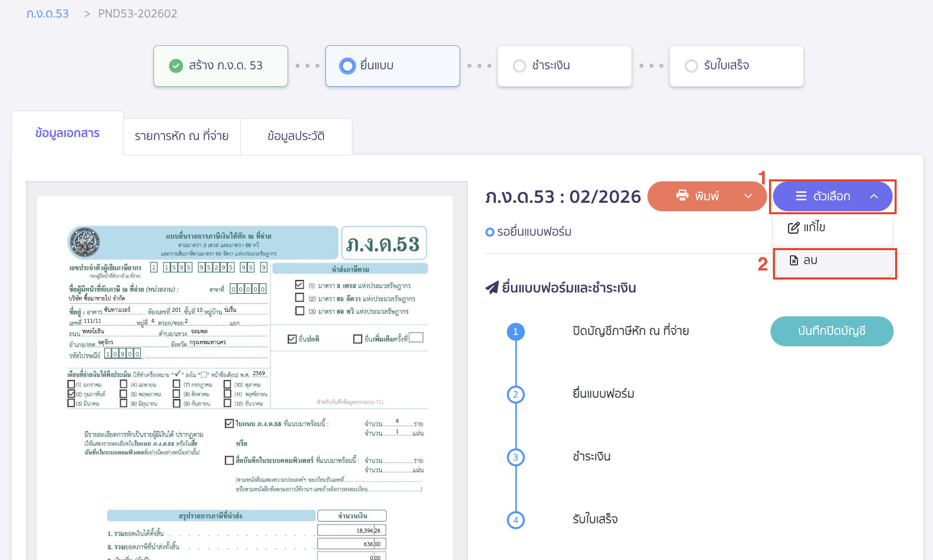Image resolution: width=933 pixels, height=560 pixels.
Task: Switch to รายการหัก ณ ที่จ่าย tab
Action: point(181,136)
